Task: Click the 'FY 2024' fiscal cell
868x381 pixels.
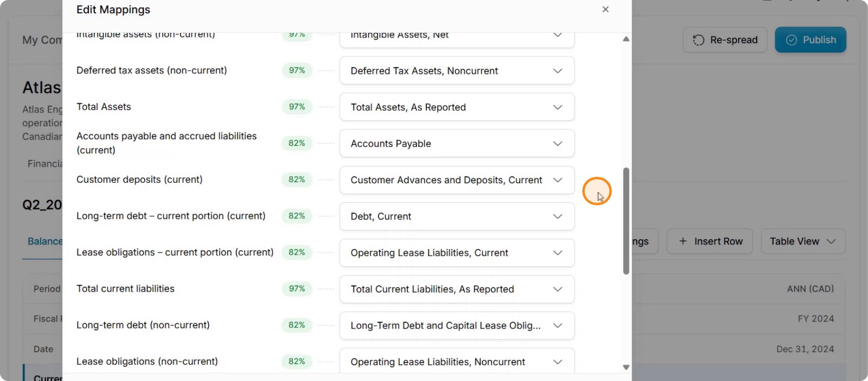Action: coord(816,319)
